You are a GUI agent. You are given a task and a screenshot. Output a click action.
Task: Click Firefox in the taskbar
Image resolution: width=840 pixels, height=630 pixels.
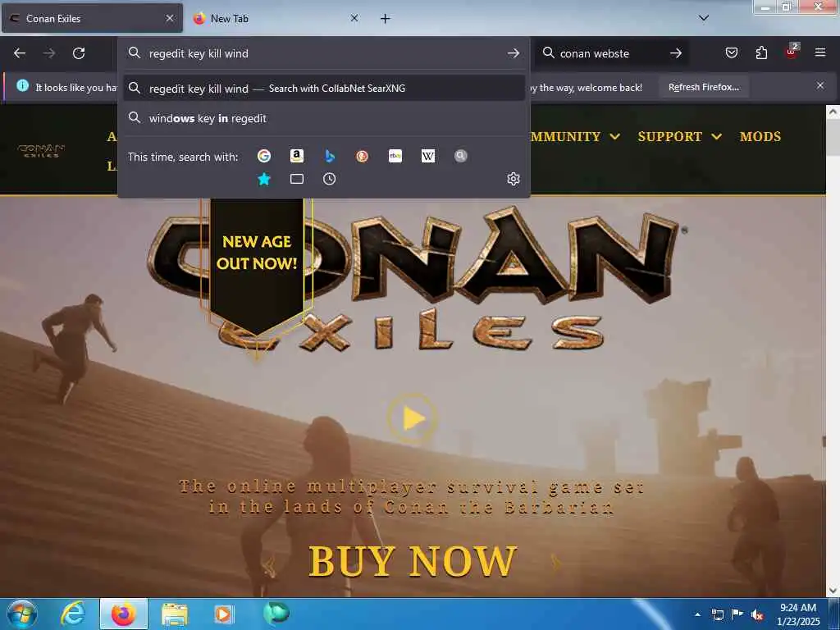123,614
